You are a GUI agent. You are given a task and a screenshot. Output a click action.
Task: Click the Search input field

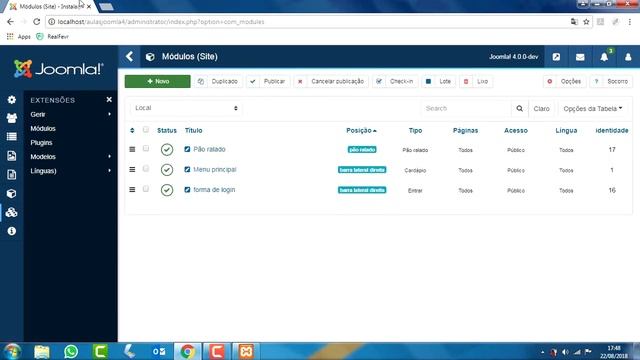(x=466, y=109)
